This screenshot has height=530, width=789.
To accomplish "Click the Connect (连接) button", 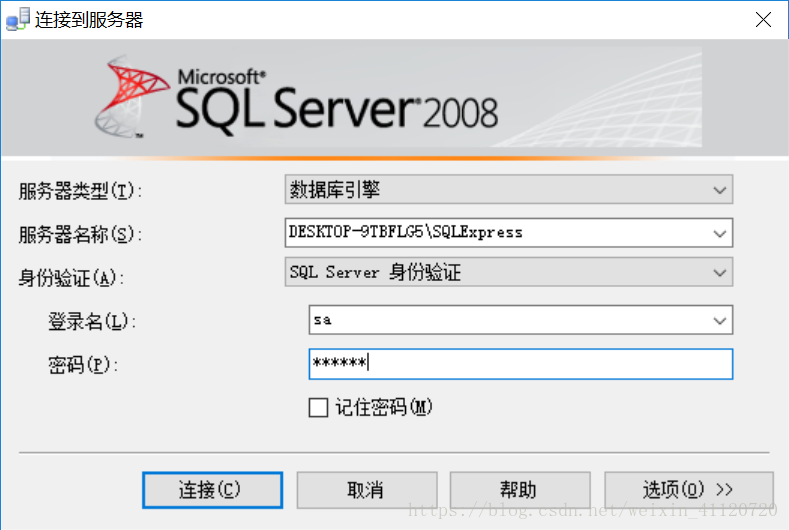I will coord(212,490).
